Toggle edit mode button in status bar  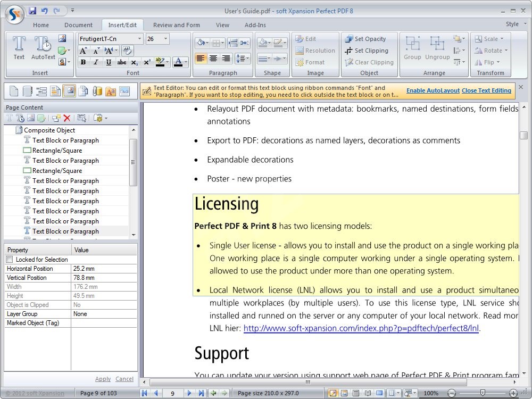333,393
